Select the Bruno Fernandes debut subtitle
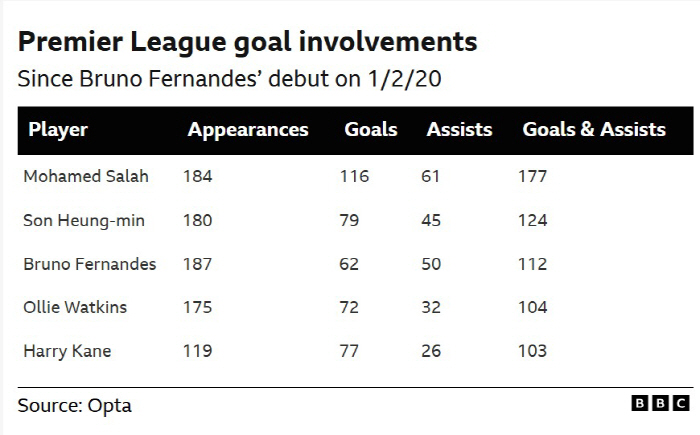Viewport: 700px width, 435px height. [229, 79]
